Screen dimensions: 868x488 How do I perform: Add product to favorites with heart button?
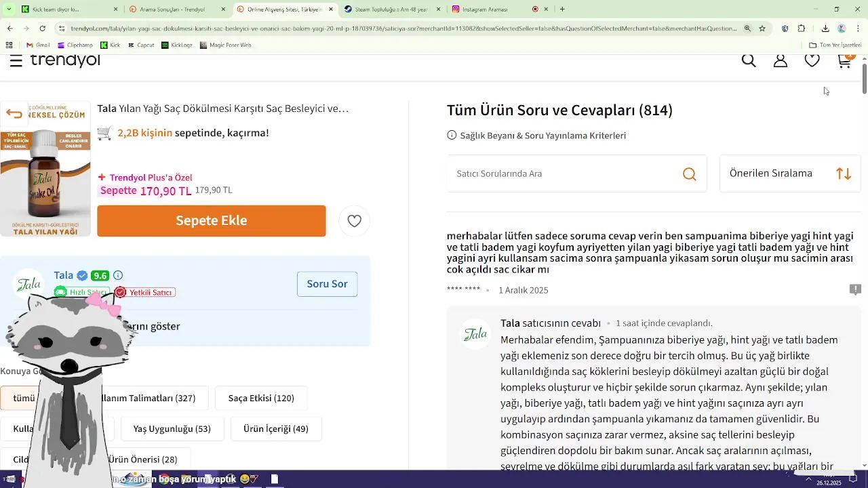(354, 221)
